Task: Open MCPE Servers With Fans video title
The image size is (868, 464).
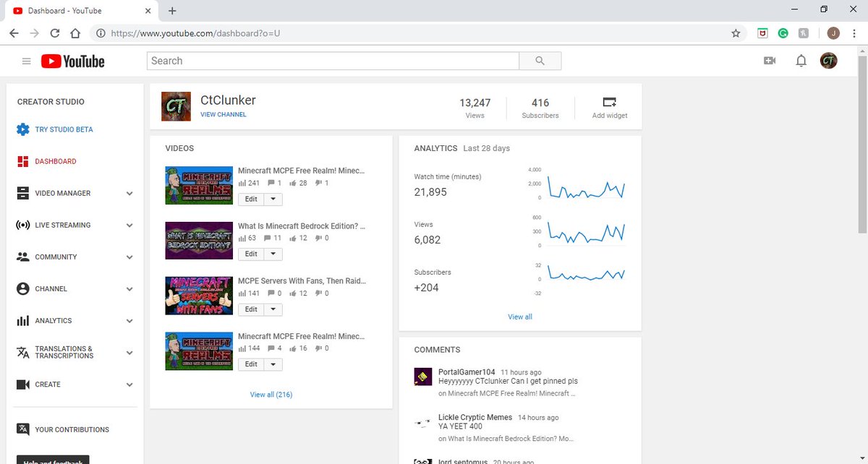Action: point(302,281)
